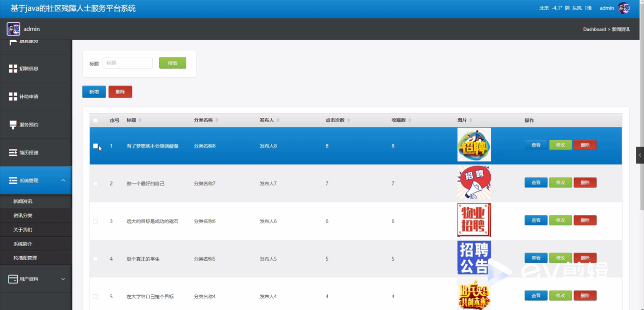Image resolution: width=644 pixels, height=310 pixels.
Task: Click 查看 for row 做一个最好的自己
Action: (x=536, y=182)
